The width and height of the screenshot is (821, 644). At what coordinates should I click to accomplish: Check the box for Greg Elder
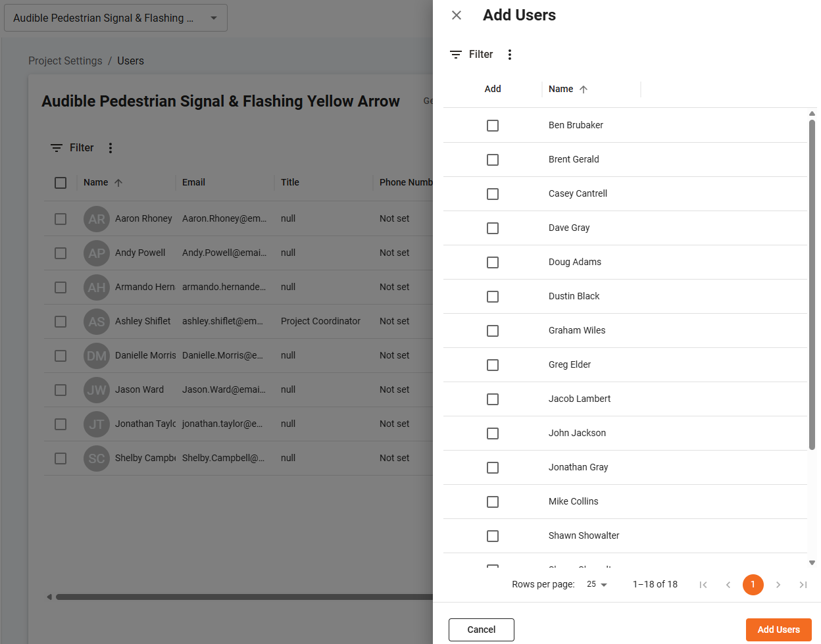click(x=493, y=365)
